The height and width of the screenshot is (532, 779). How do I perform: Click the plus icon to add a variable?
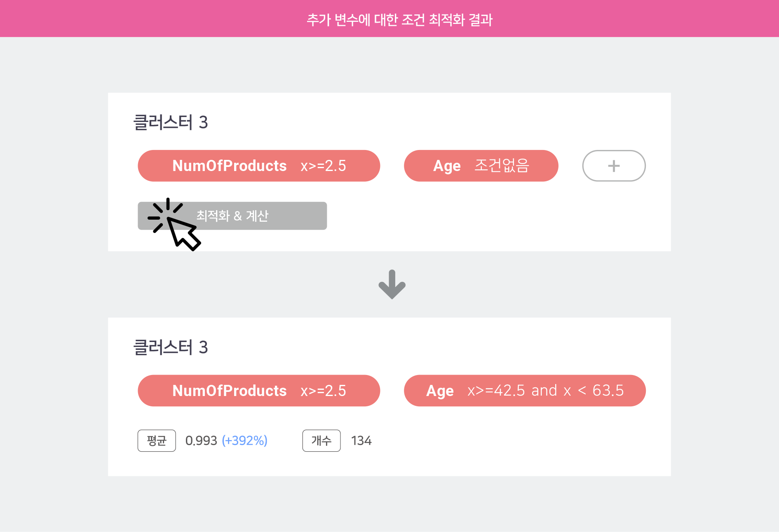click(614, 166)
